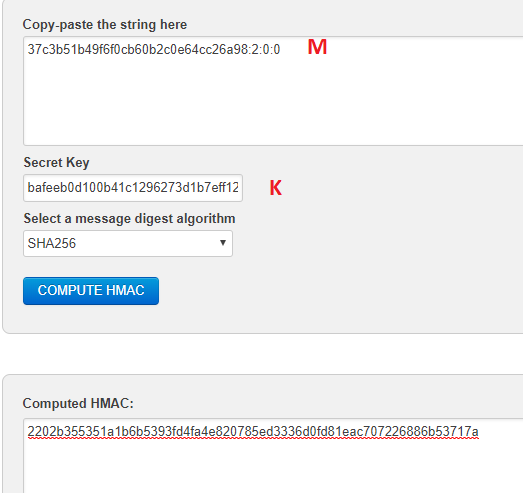Click the COMPUTE HMAC button

point(91,291)
